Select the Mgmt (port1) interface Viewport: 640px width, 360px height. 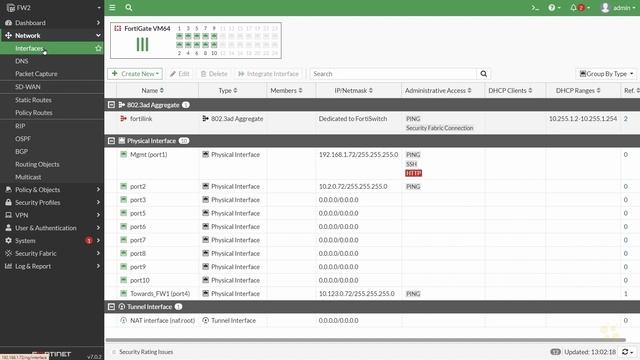[x=372, y=164]
